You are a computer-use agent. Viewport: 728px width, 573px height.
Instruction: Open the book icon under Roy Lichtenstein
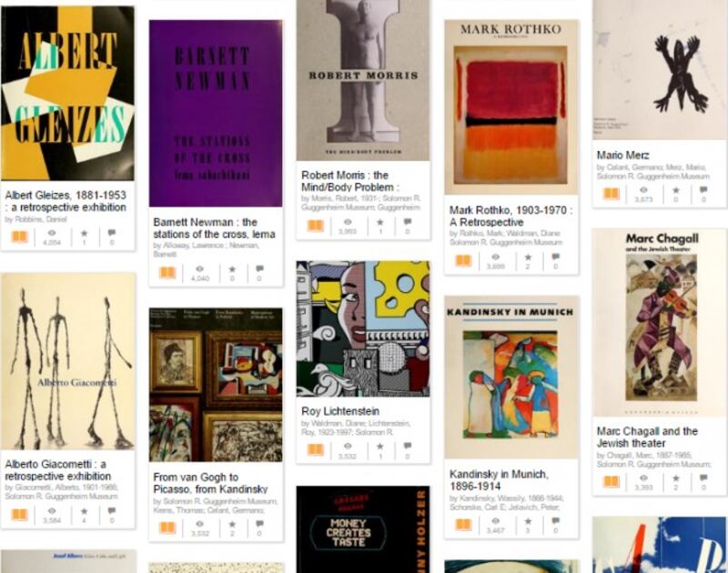(x=315, y=449)
